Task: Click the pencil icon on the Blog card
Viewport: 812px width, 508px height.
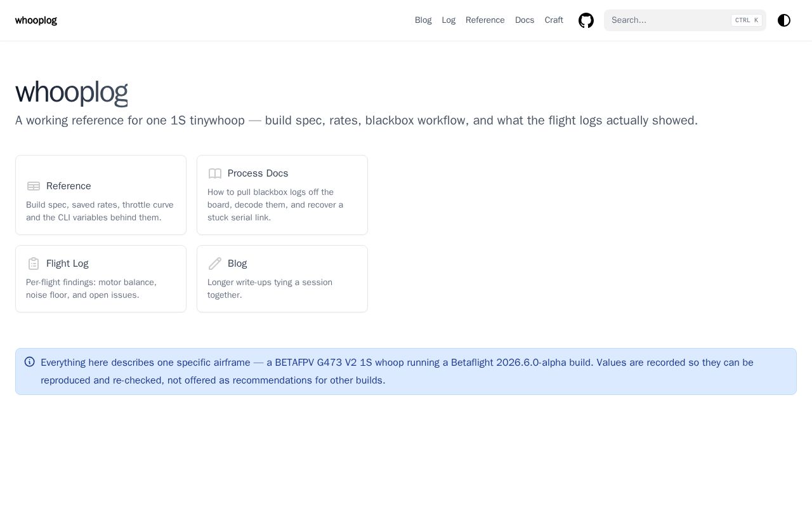Action: pos(215,264)
